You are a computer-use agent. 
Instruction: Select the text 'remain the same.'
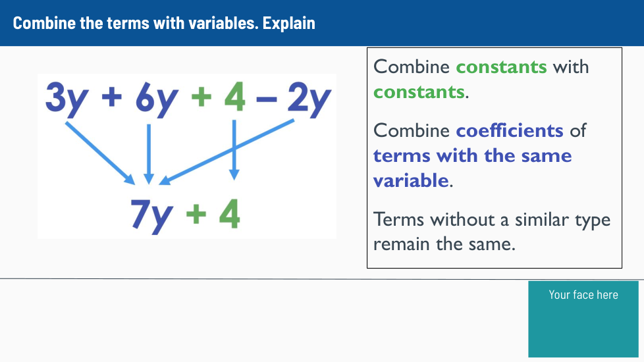[443, 244]
